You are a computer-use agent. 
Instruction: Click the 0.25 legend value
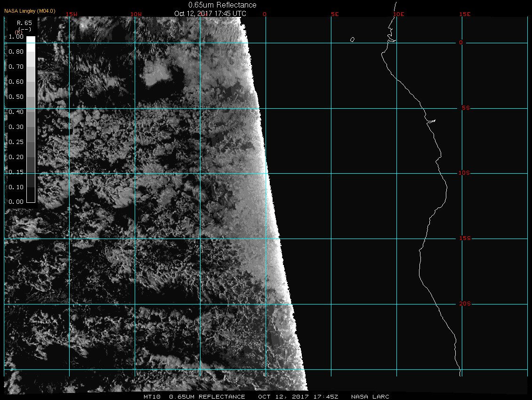[16, 142]
